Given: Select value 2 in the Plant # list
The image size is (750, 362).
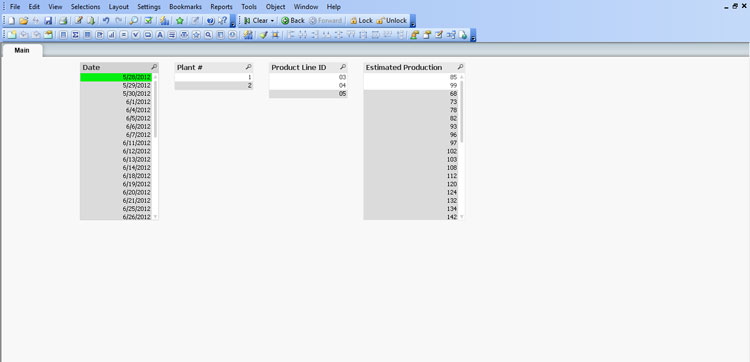Looking at the screenshot, I should (213, 86).
